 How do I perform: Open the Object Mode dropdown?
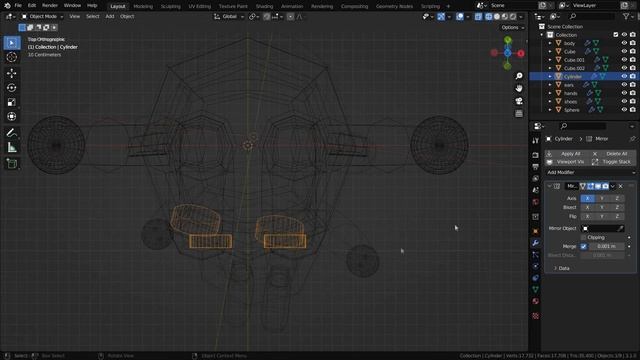42,17
